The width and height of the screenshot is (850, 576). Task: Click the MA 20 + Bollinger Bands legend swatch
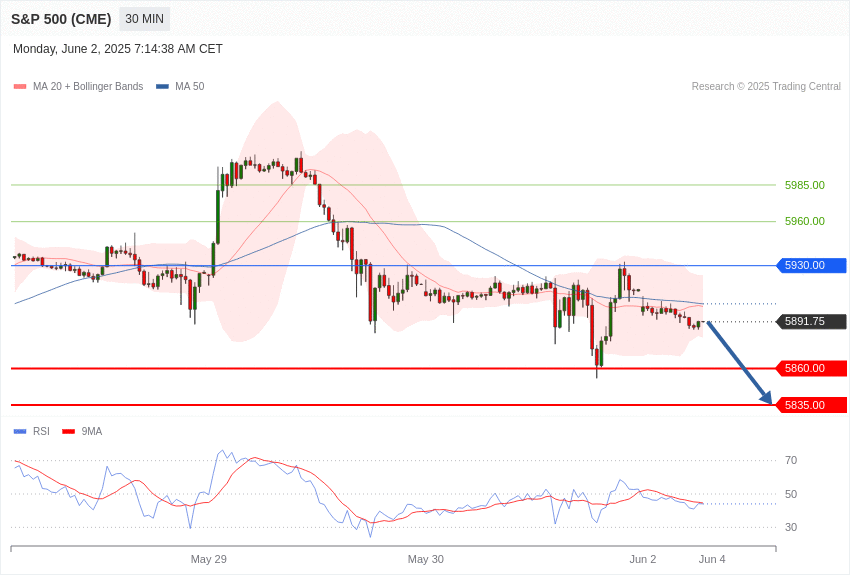pyautogui.click(x=20, y=87)
